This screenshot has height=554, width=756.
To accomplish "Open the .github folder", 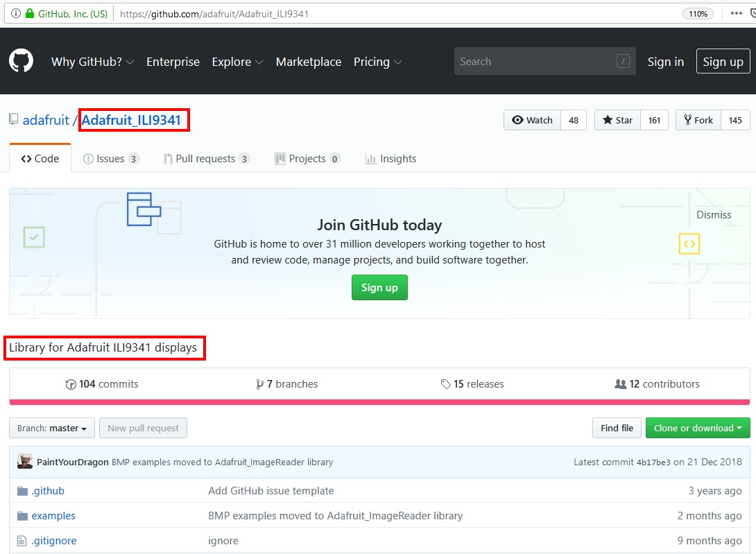I will pyautogui.click(x=48, y=491).
